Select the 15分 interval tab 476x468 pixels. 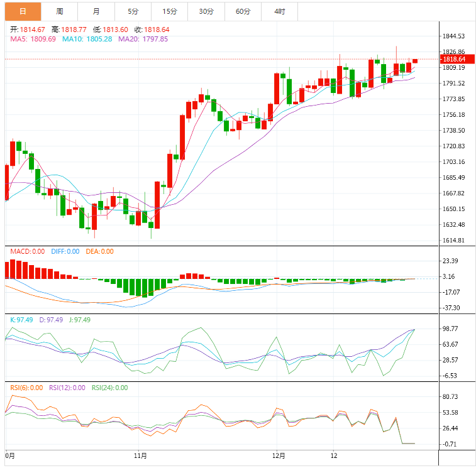click(169, 11)
